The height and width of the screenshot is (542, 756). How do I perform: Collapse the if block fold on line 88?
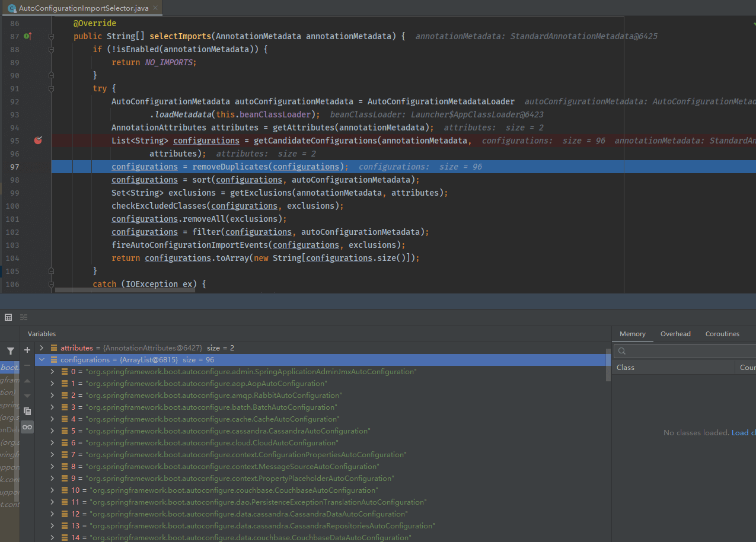(51, 49)
